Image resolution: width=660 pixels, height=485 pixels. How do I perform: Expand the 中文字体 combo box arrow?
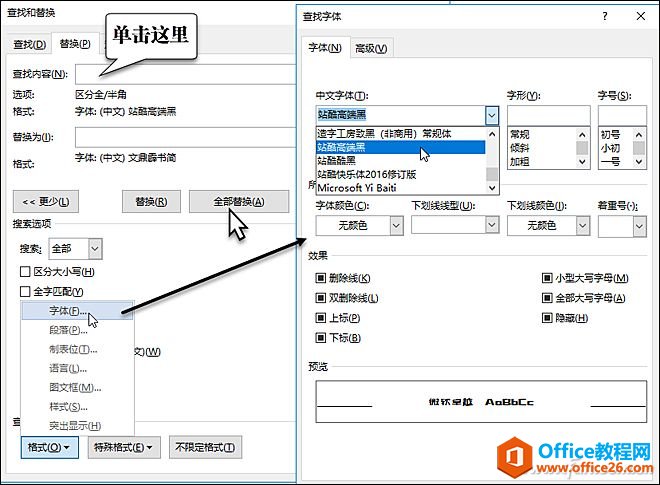click(492, 115)
